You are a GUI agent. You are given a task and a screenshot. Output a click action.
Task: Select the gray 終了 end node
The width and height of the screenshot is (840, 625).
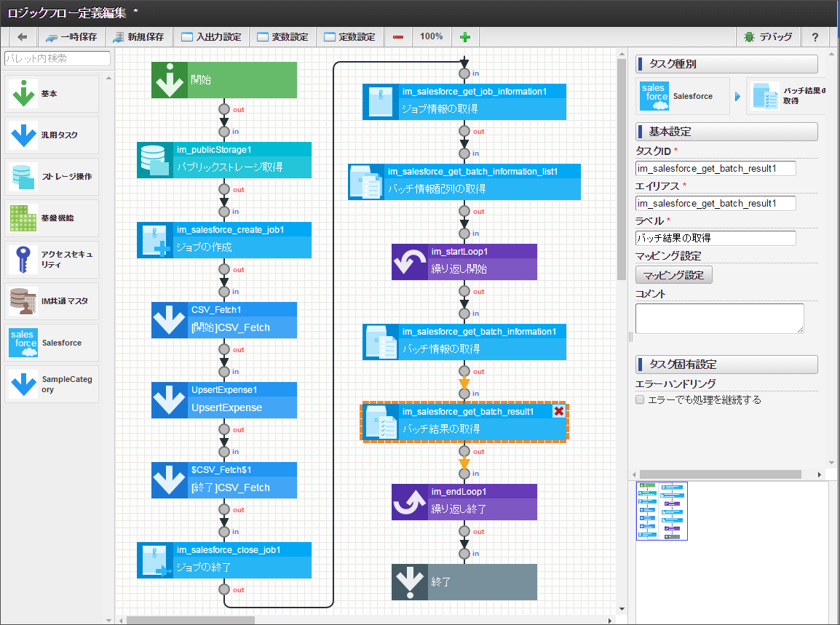pos(464,582)
